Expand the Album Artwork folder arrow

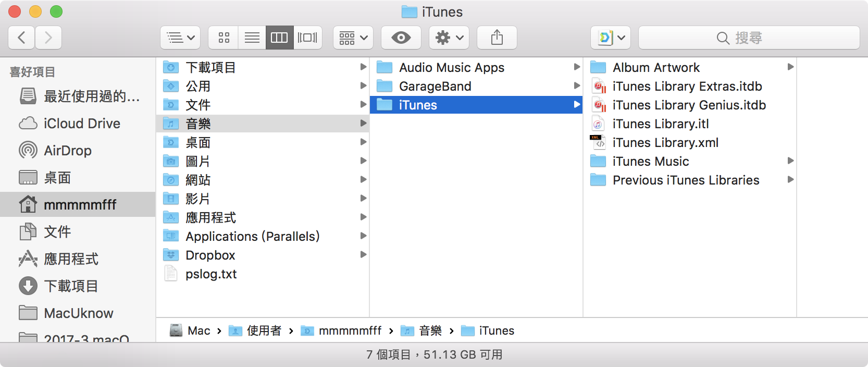790,67
